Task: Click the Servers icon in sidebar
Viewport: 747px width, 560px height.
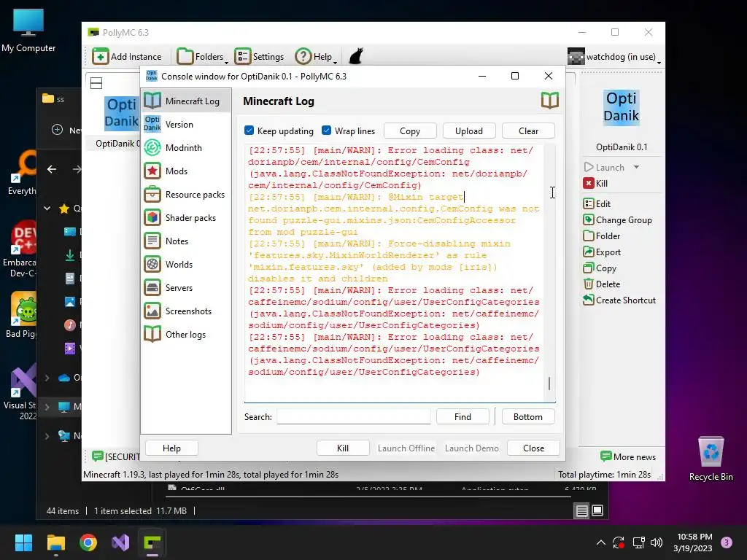Action: pos(152,287)
